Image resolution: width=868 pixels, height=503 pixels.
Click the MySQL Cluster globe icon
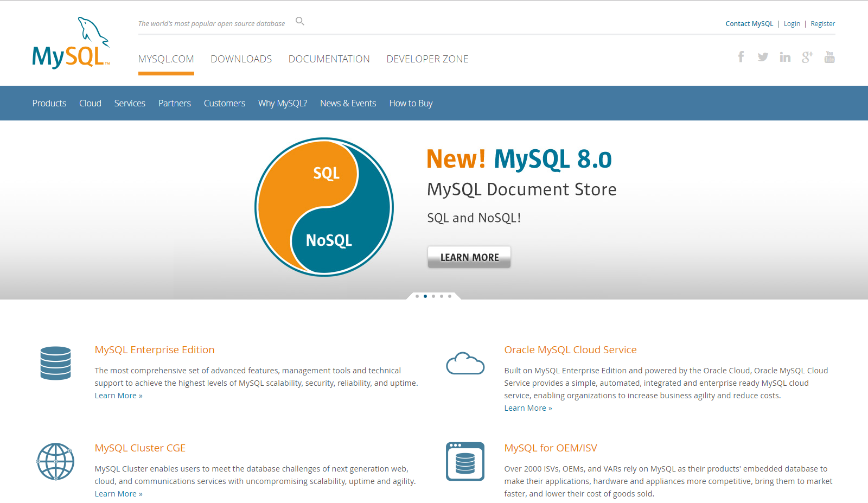55,462
